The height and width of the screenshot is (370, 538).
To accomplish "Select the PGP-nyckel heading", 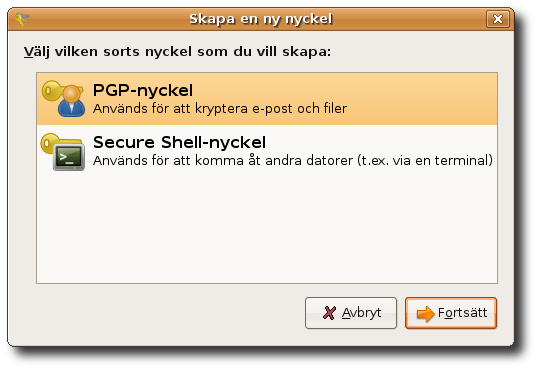I will (x=143, y=91).
